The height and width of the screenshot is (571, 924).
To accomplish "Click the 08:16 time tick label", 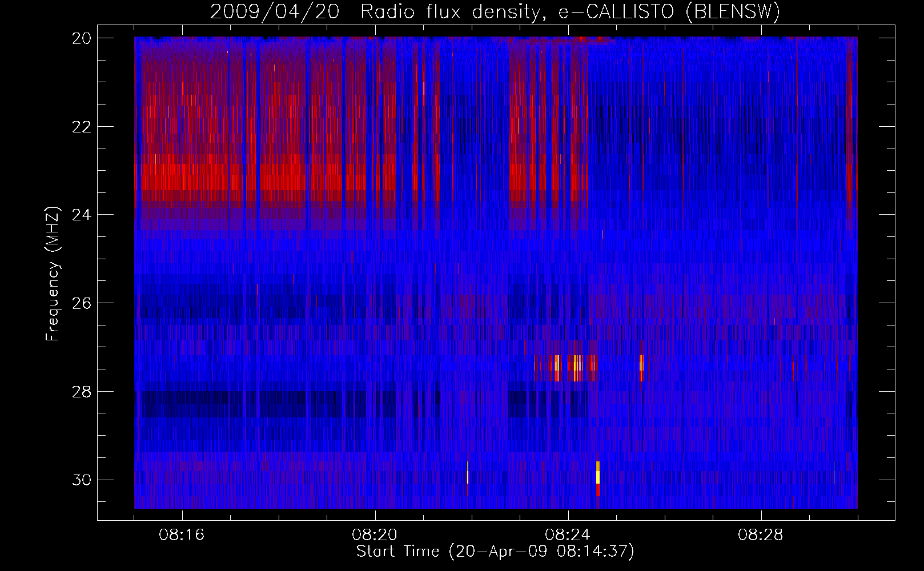I will point(182,535).
